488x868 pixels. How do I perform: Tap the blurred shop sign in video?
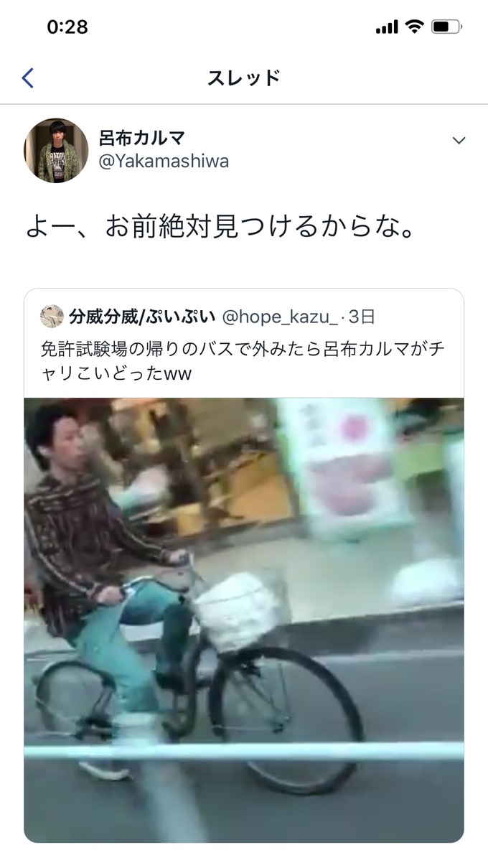[x=344, y=465]
